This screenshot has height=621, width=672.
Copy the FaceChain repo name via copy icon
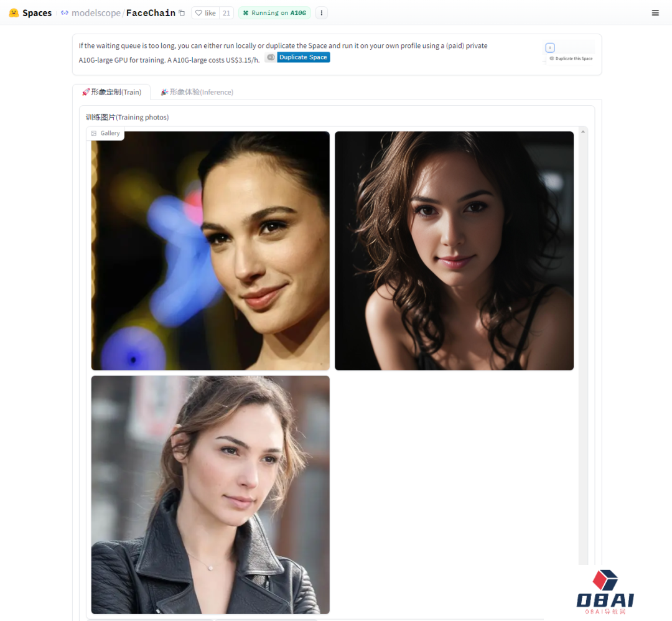click(182, 13)
